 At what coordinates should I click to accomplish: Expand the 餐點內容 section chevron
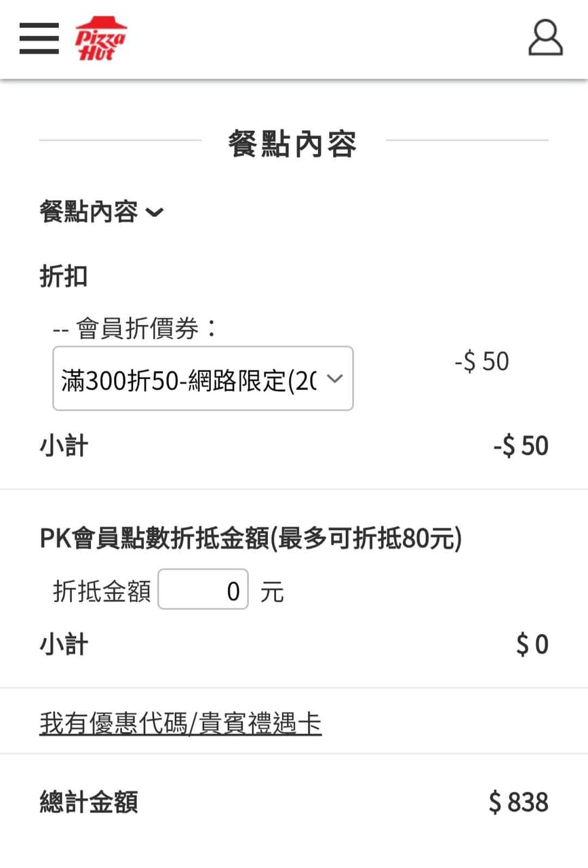click(x=155, y=213)
